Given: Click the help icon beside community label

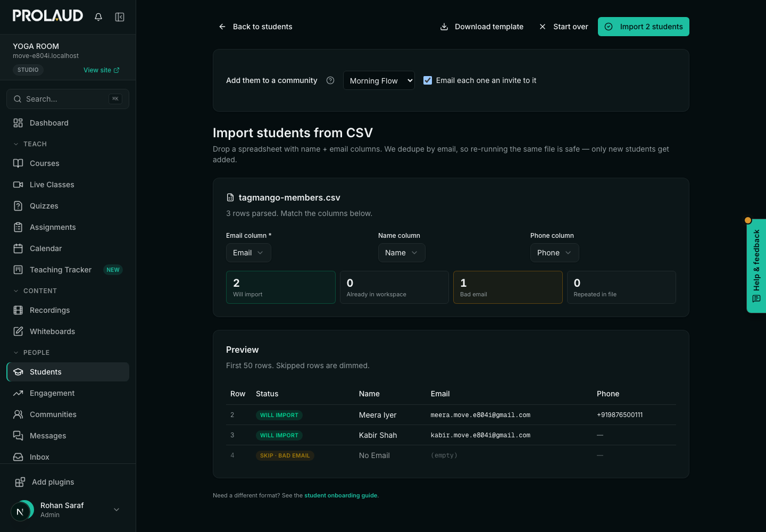Looking at the screenshot, I should click(330, 80).
